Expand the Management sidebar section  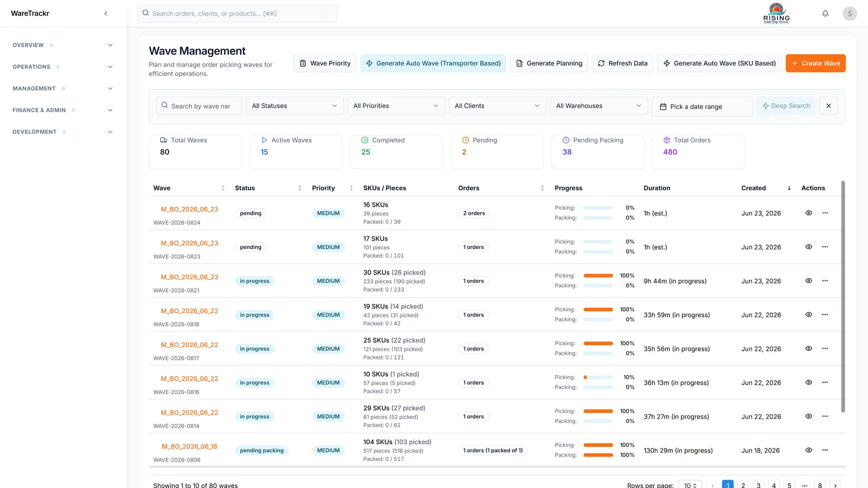[x=62, y=88]
